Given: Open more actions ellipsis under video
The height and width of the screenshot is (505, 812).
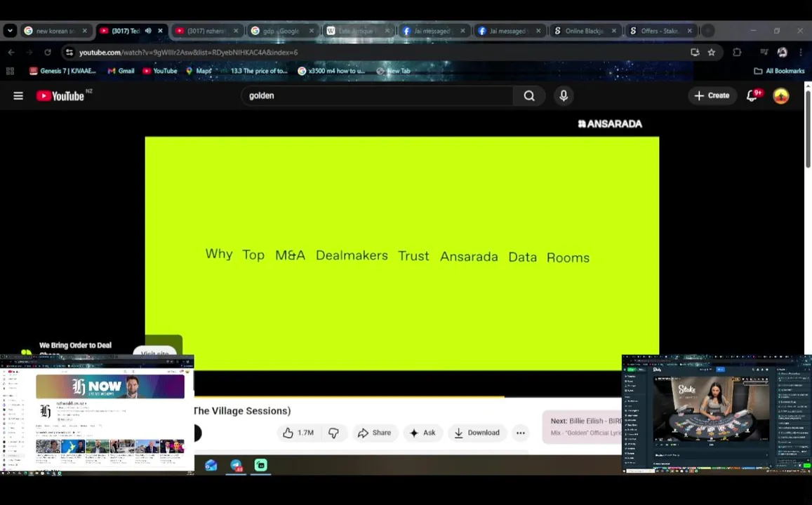Looking at the screenshot, I should [521, 433].
